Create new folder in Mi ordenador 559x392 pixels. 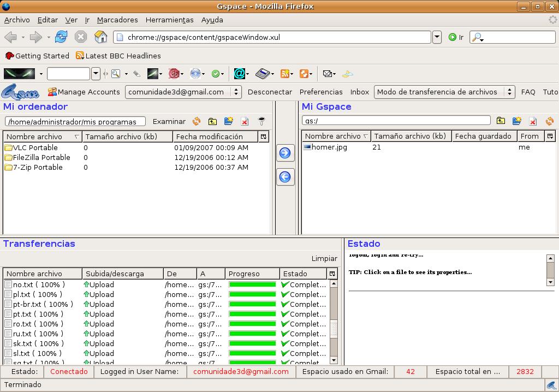229,121
